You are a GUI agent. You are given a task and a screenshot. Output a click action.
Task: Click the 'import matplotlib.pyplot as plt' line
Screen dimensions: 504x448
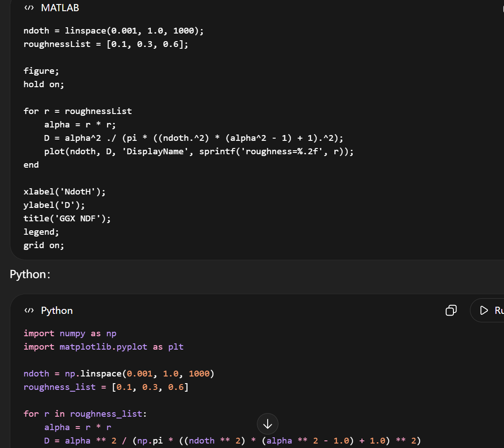[x=103, y=347]
